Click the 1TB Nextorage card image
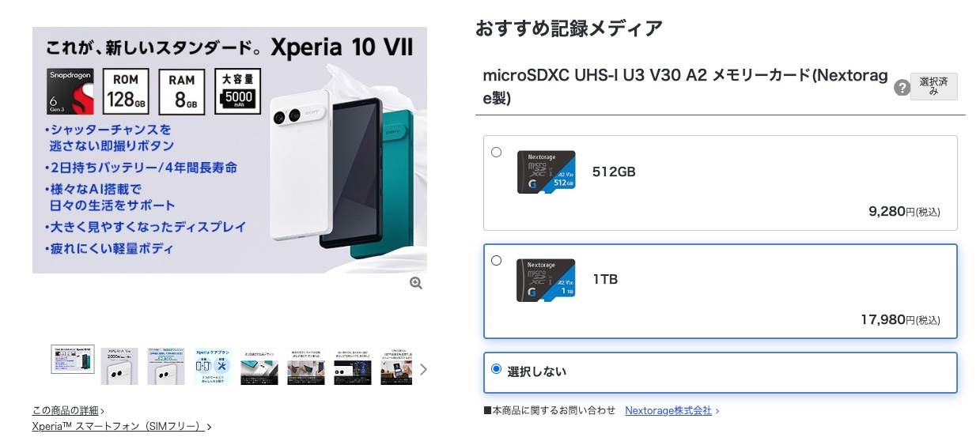Viewport: 980px width, 445px height. [546, 280]
